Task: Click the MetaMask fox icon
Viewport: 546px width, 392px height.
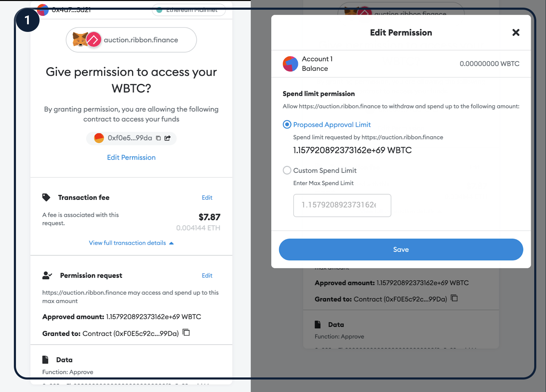Action: (x=80, y=40)
